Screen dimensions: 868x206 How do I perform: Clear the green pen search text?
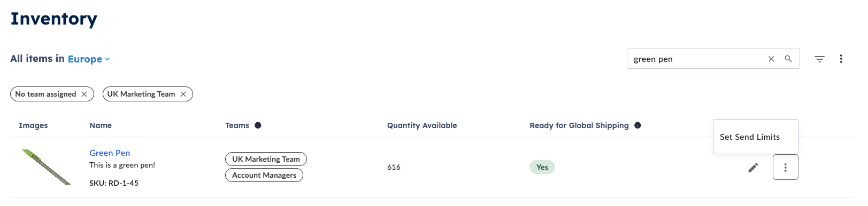pyautogui.click(x=771, y=59)
